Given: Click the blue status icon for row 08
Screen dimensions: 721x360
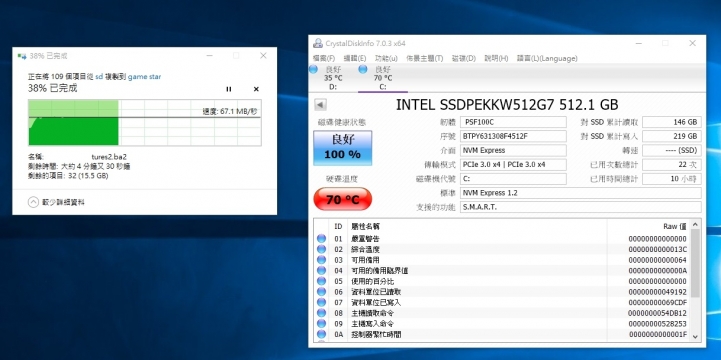Looking at the screenshot, I should coord(321,313).
